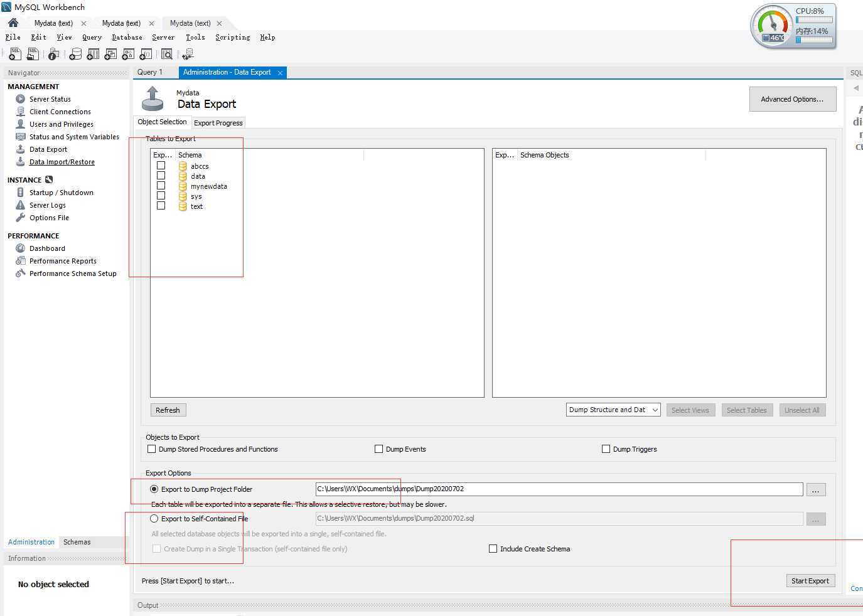Open Data Import/Restore in Navigator
863x616 pixels.
[62, 162]
